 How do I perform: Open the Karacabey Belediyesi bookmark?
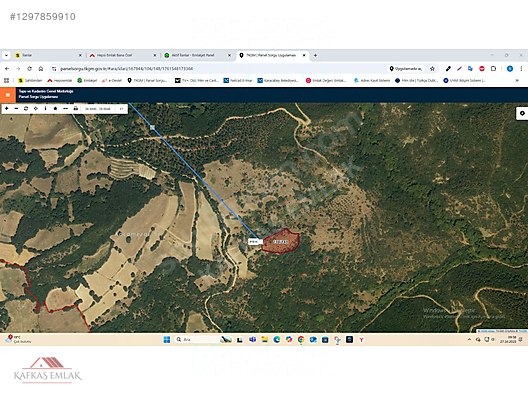click(x=278, y=80)
